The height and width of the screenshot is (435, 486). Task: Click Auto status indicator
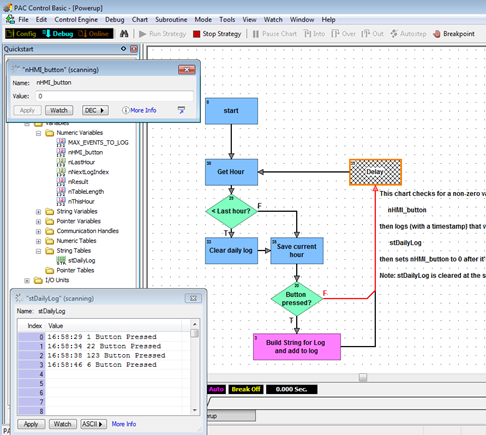click(x=216, y=389)
